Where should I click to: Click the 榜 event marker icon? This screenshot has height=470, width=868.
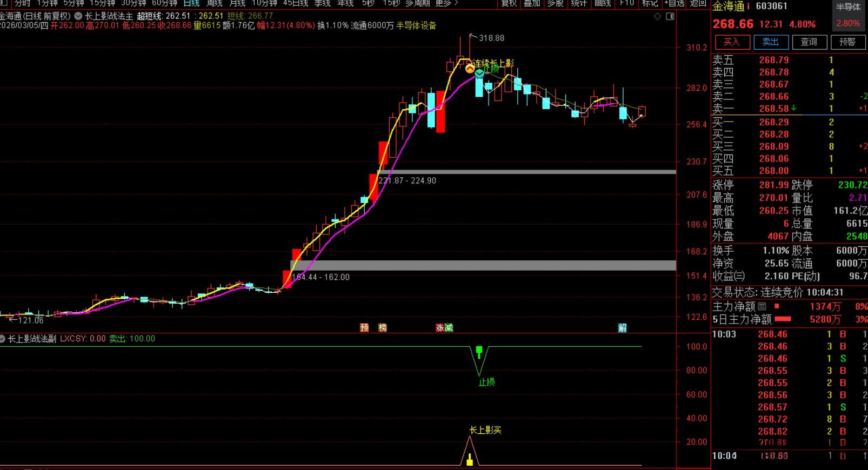tap(383, 327)
